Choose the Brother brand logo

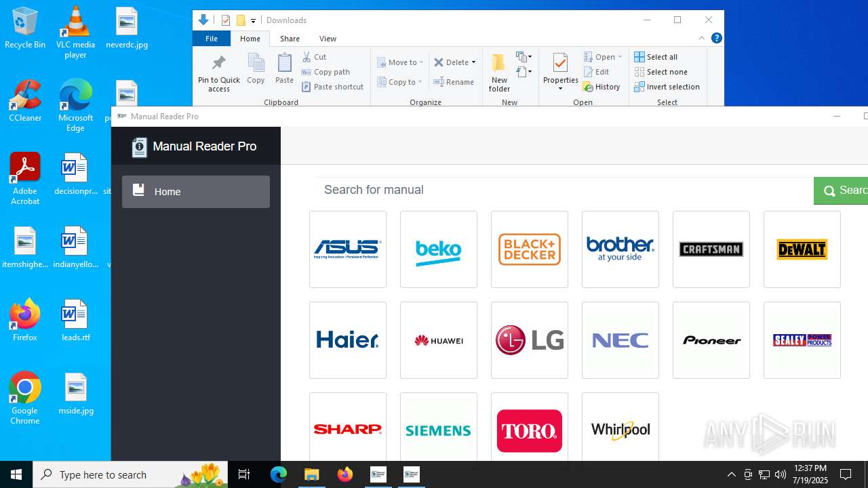coord(620,249)
